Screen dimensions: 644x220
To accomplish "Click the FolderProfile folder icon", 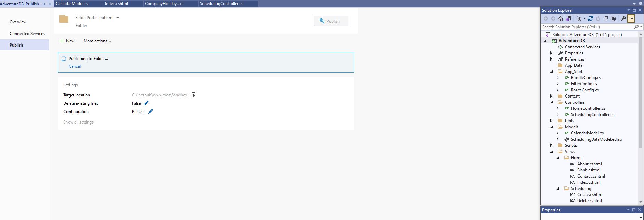I will tap(64, 19).
